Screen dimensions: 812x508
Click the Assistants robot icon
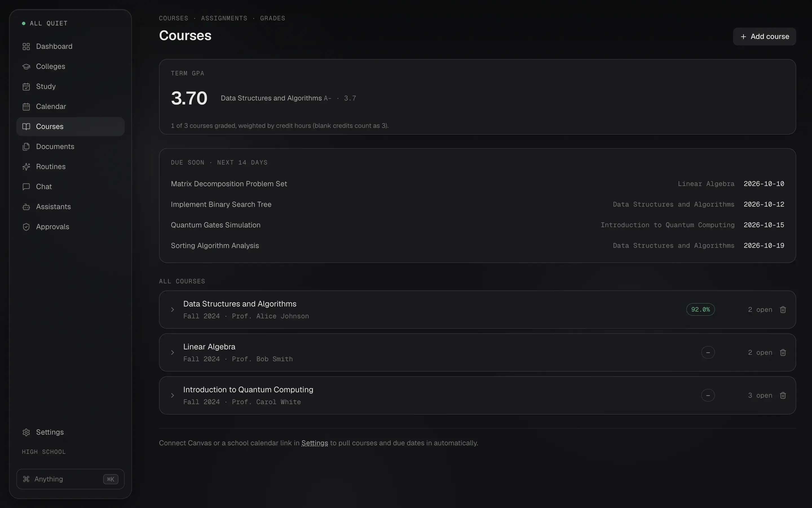[x=26, y=207]
